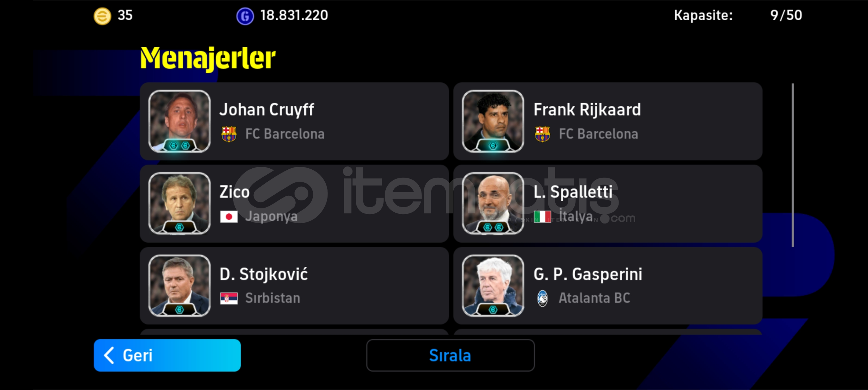Tap the Atalanta BC crest icon
Screen dimensions: 868x390
tap(542, 298)
